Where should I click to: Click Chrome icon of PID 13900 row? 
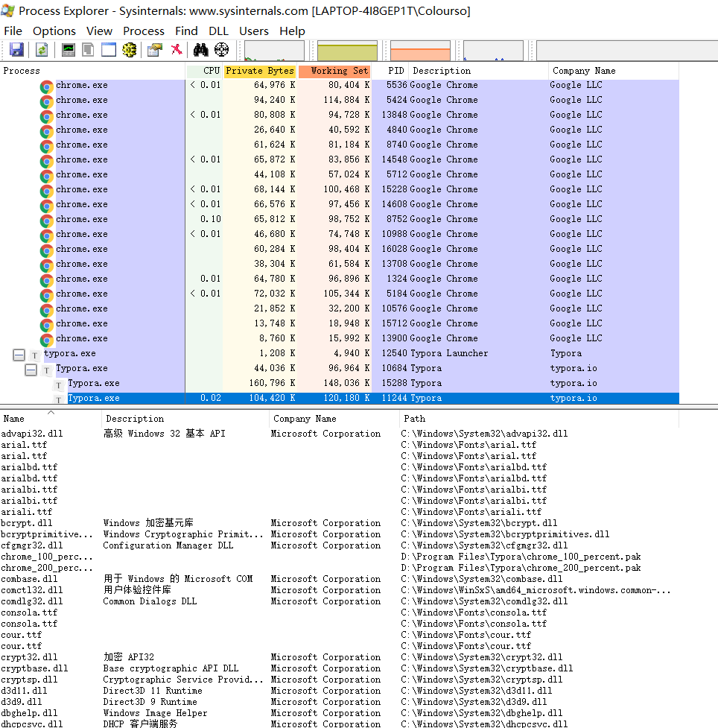(x=46, y=340)
